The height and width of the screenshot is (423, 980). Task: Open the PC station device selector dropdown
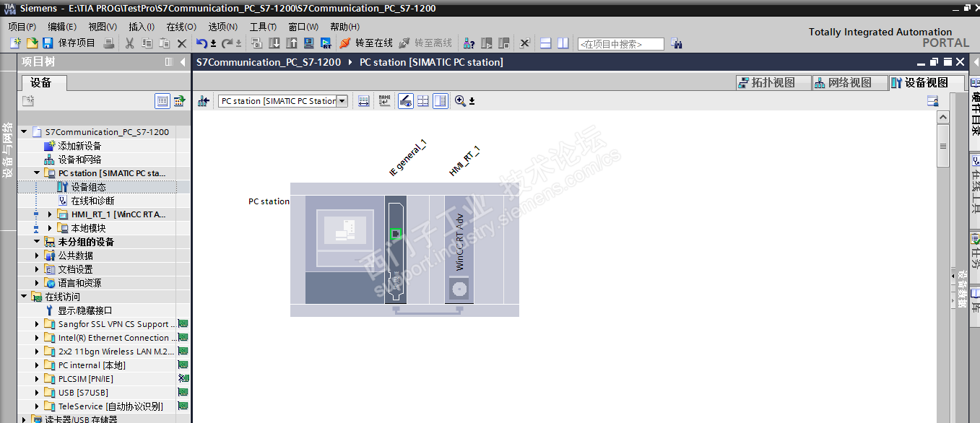(x=342, y=101)
